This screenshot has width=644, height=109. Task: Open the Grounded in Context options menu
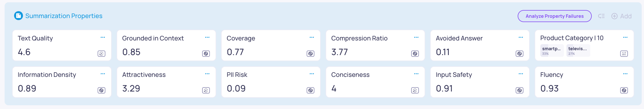click(207, 37)
